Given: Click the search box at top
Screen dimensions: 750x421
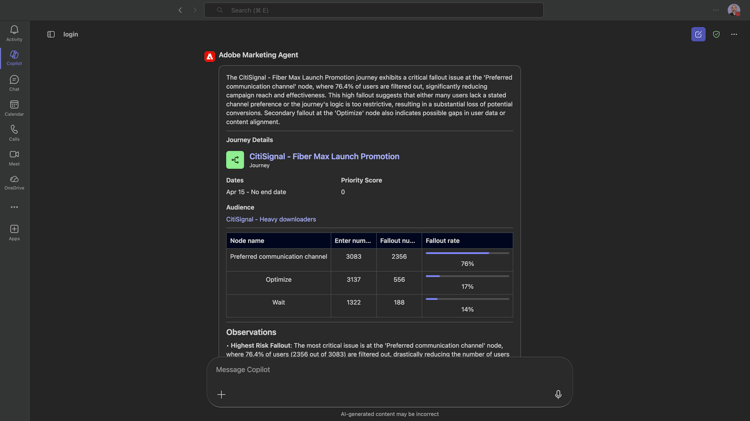Looking at the screenshot, I should tap(374, 10).
